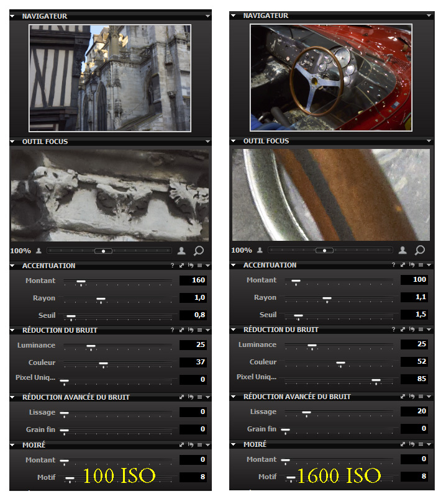Viewport: 446px width, 504px height.
Task: Reset Réduction du bruit in 1600 ISO panel
Action: tap(412, 330)
